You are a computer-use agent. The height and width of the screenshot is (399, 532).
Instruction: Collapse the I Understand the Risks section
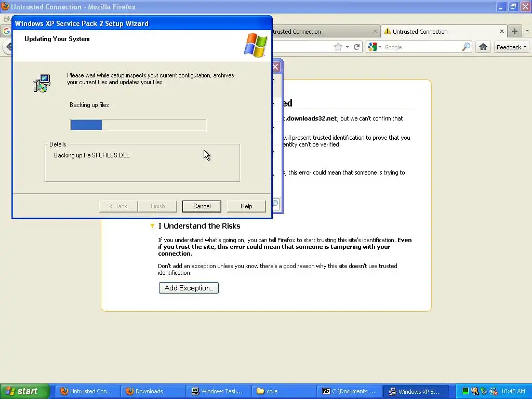(152, 226)
